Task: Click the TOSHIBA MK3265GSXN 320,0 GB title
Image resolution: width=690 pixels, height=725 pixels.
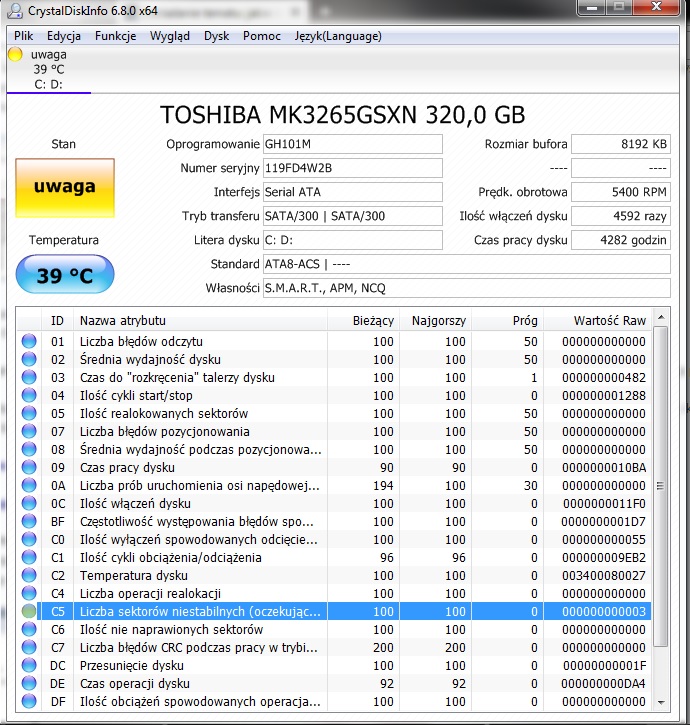Action: (x=343, y=115)
